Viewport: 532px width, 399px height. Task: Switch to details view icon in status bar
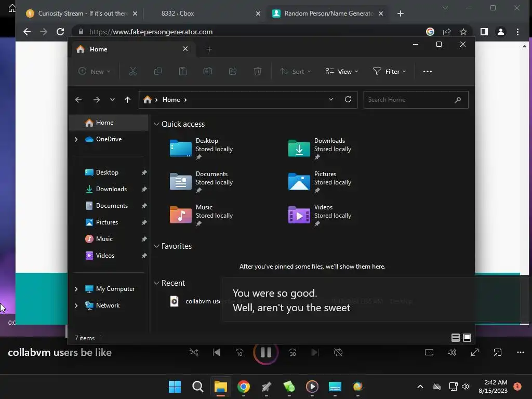455,338
